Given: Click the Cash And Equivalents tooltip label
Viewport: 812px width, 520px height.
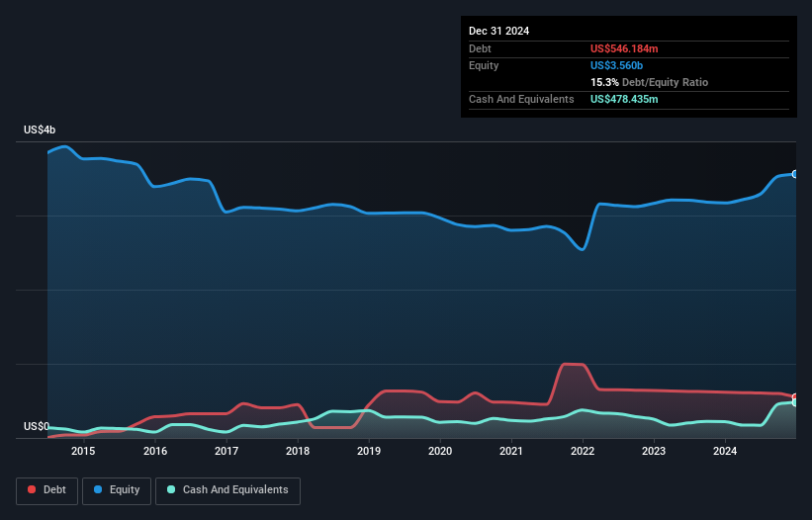Looking at the screenshot, I should point(521,99).
